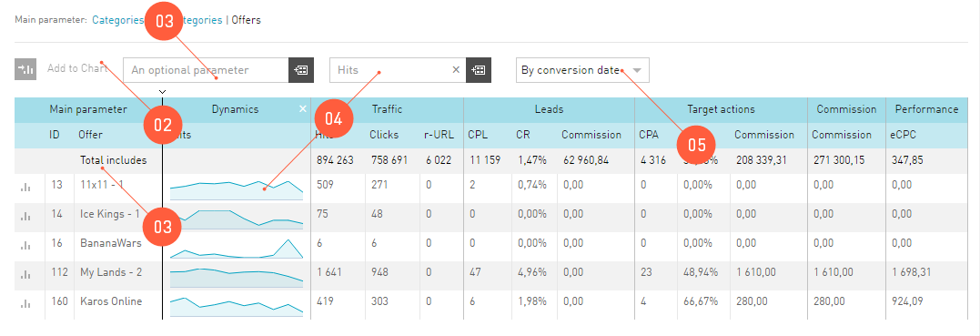Click chart icon for offer 11x11 - 1

click(25, 187)
